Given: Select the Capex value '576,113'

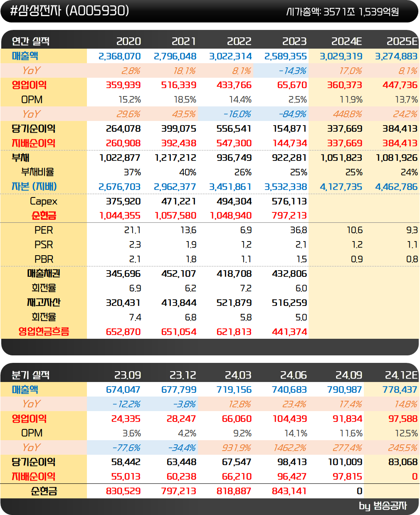Looking at the screenshot, I should 289,202.
